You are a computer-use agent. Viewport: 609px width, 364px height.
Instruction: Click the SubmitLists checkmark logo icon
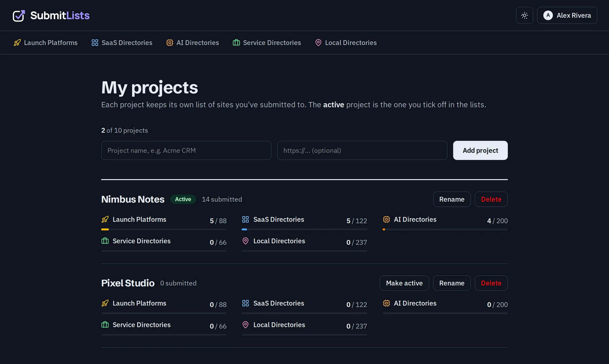click(19, 16)
